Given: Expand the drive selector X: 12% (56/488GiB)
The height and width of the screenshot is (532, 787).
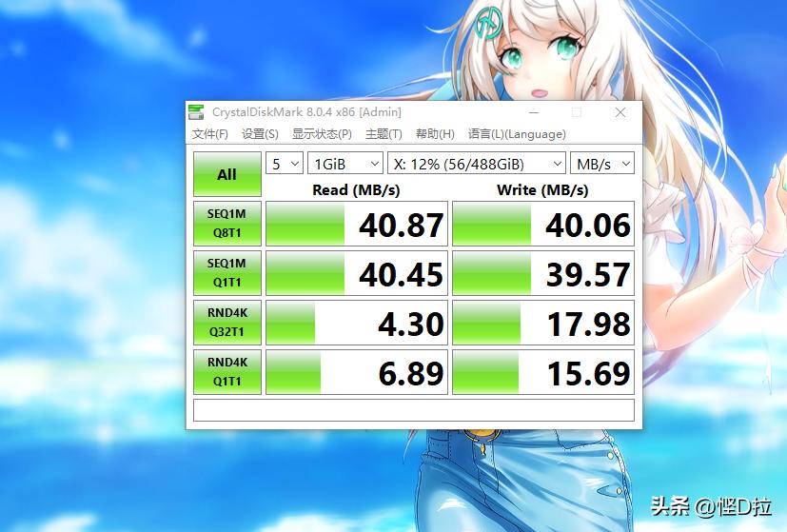Looking at the screenshot, I should pos(477,164).
